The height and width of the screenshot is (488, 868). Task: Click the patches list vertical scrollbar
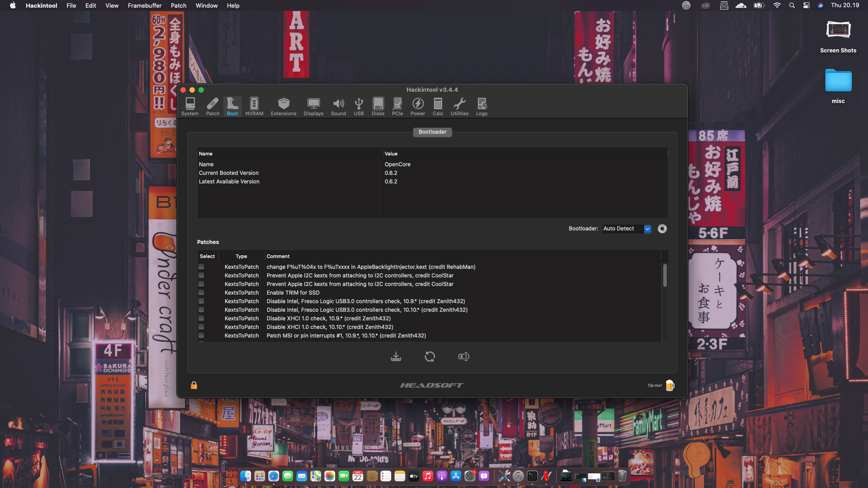(665, 276)
